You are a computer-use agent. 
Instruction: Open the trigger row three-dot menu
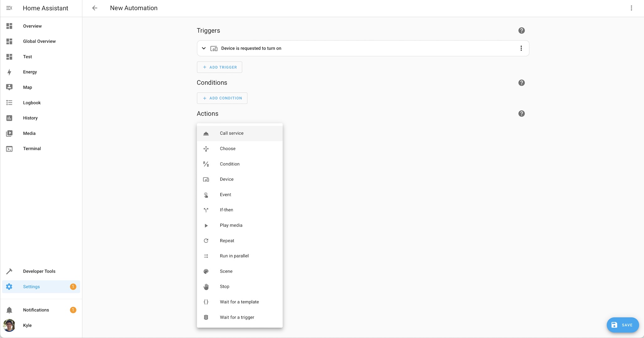521,48
